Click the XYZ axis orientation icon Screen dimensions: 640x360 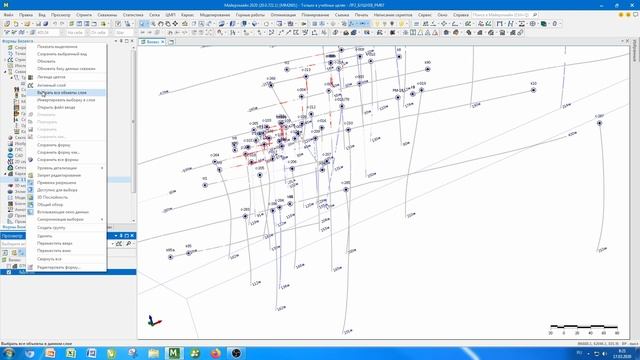154,321
